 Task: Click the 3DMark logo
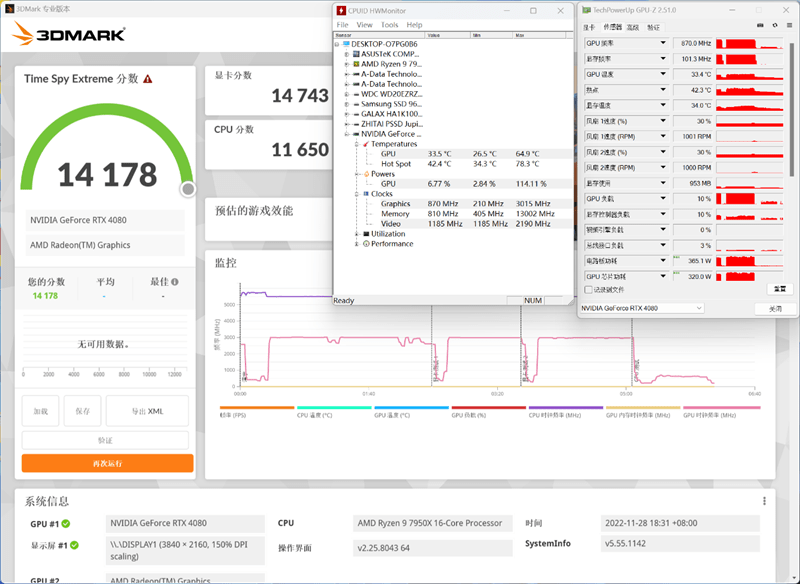click(69, 34)
